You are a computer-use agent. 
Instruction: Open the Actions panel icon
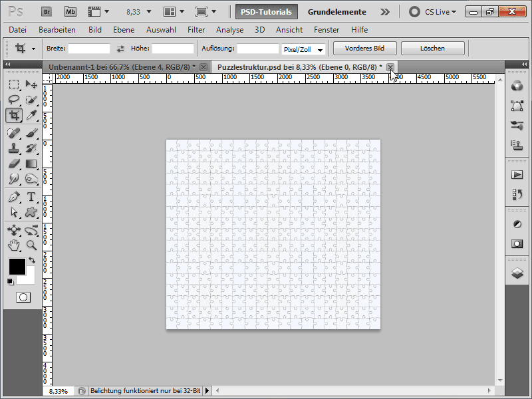coord(517,175)
